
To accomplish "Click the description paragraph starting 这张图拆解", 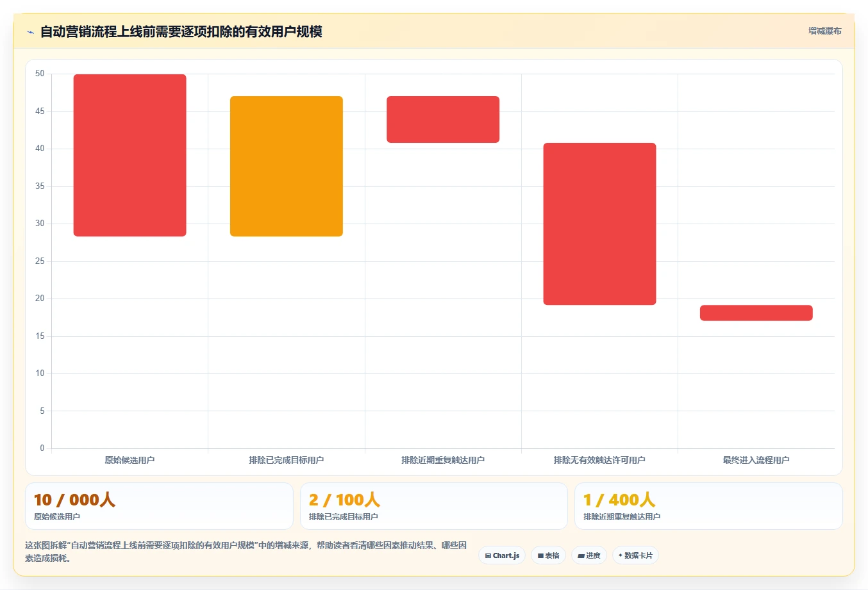I will coord(246,552).
